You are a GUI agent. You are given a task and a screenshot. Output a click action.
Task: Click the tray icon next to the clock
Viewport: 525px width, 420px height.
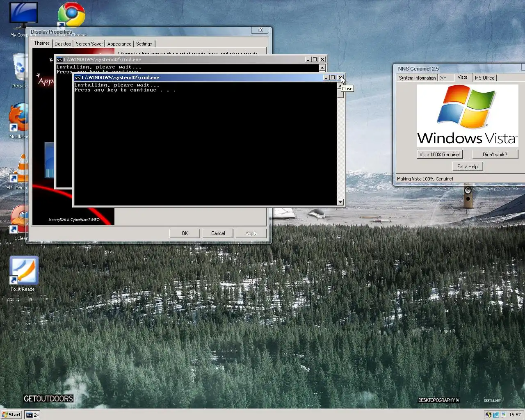(x=502, y=415)
